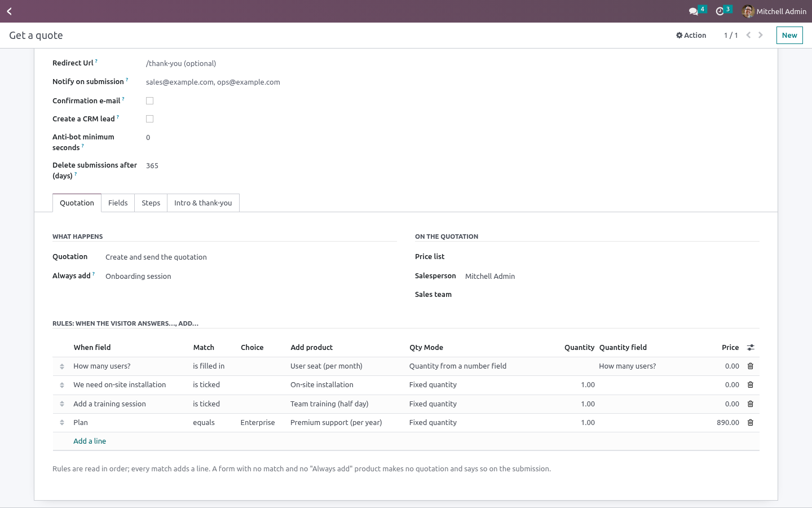Open the Sales team field
812x508 pixels.
pos(612,295)
